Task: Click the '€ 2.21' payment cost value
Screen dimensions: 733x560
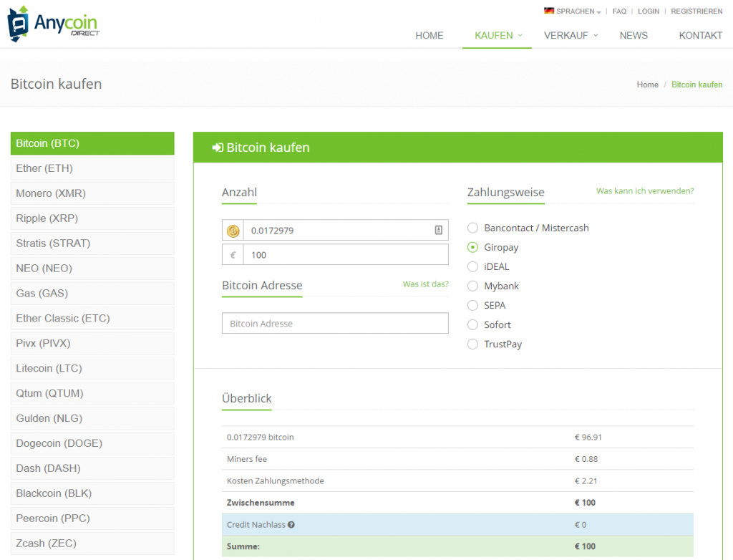Action: coord(586,481)
